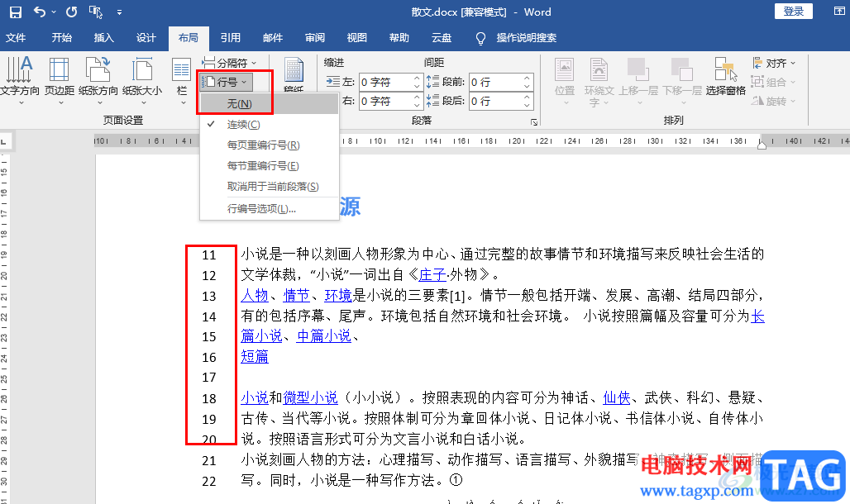
Task: Follow the 仙侠 hyperlink
Action: tap(617, 397)
